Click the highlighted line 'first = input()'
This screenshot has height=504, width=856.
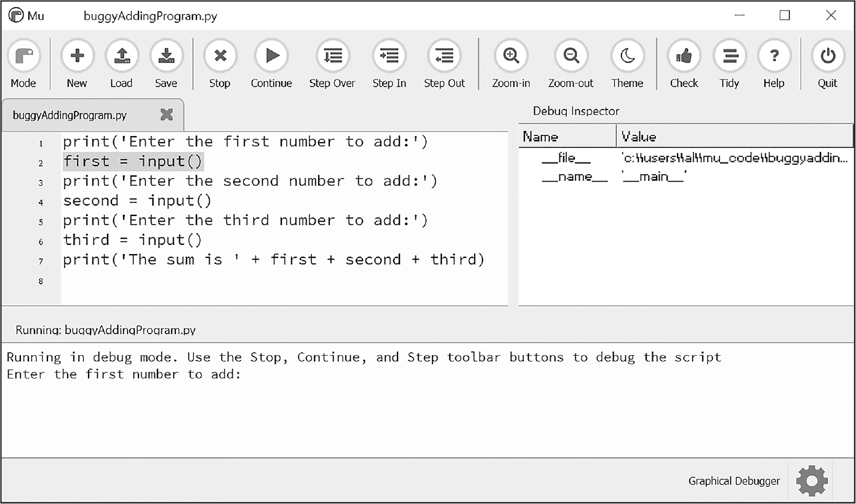tap(133, 161)
